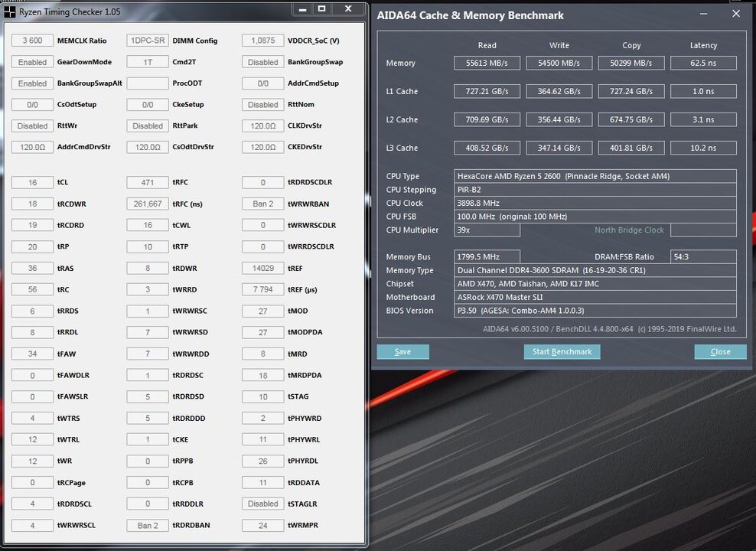756x551 pixels.
Task: Click the BIOS Version P3.50 field
Action: click(595, 311)
